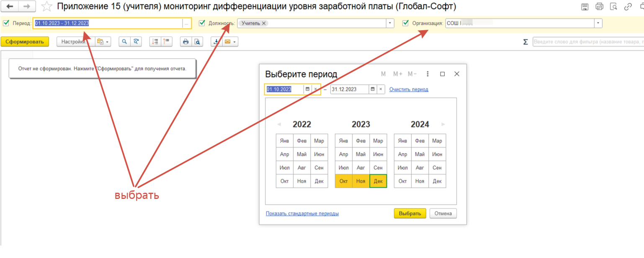Choose Янв in the 2024 calendar
Viewport: 644px width, 258px height.
[402, 141]
